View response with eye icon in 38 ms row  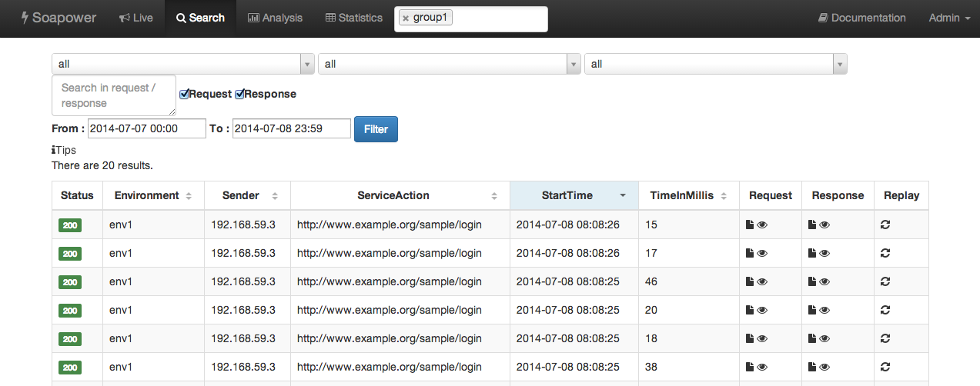click(824, 367)
